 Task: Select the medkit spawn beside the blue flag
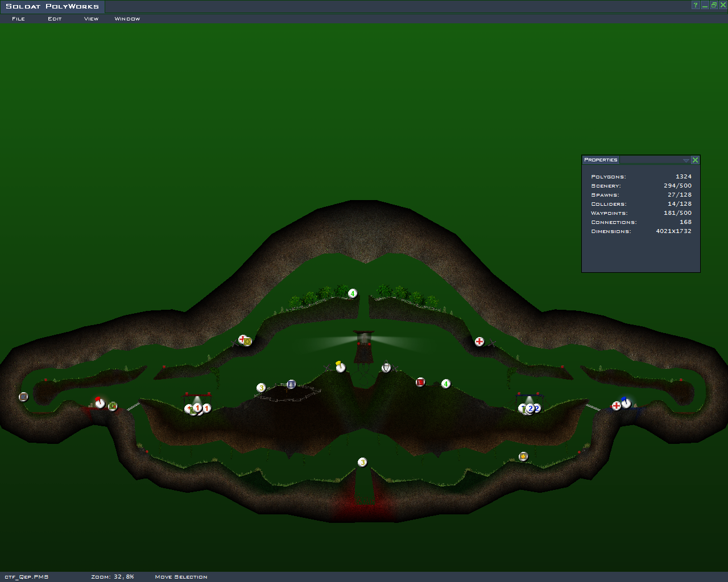pos(617,405)
